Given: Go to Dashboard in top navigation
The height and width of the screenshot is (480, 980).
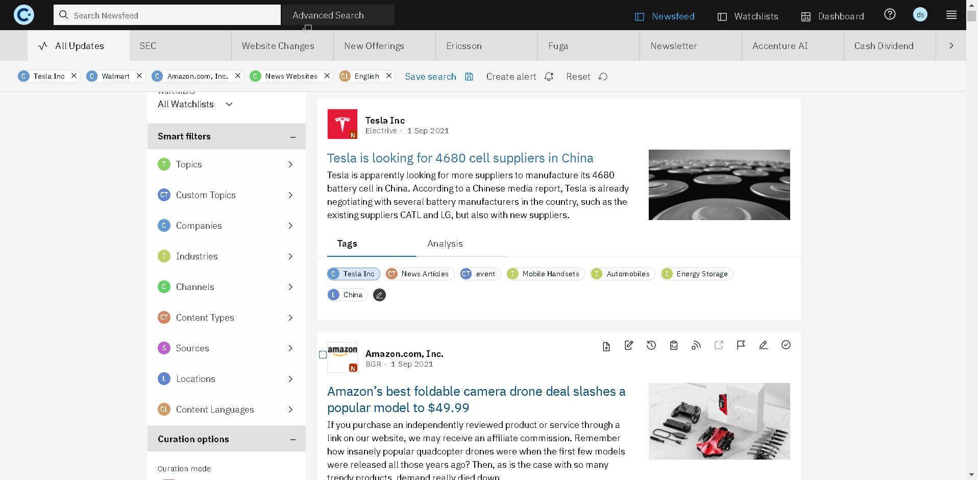Looking at the screenshot, I should tap(832, 16).
